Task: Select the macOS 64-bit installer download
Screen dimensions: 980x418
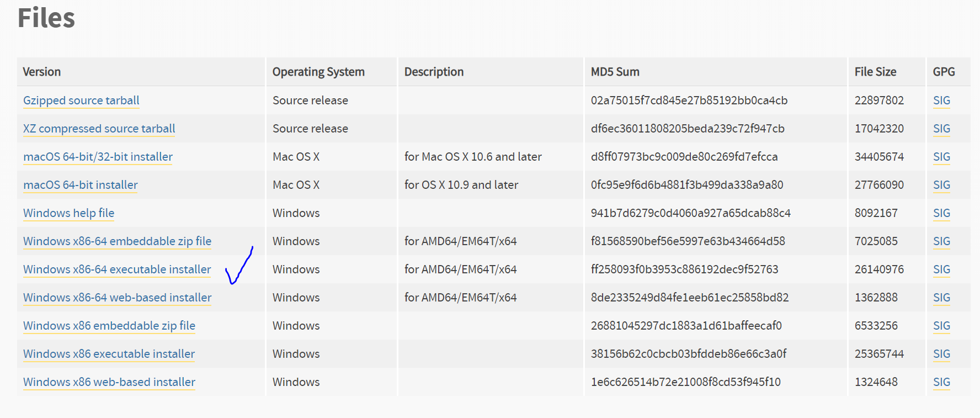Action: point(81,185)
